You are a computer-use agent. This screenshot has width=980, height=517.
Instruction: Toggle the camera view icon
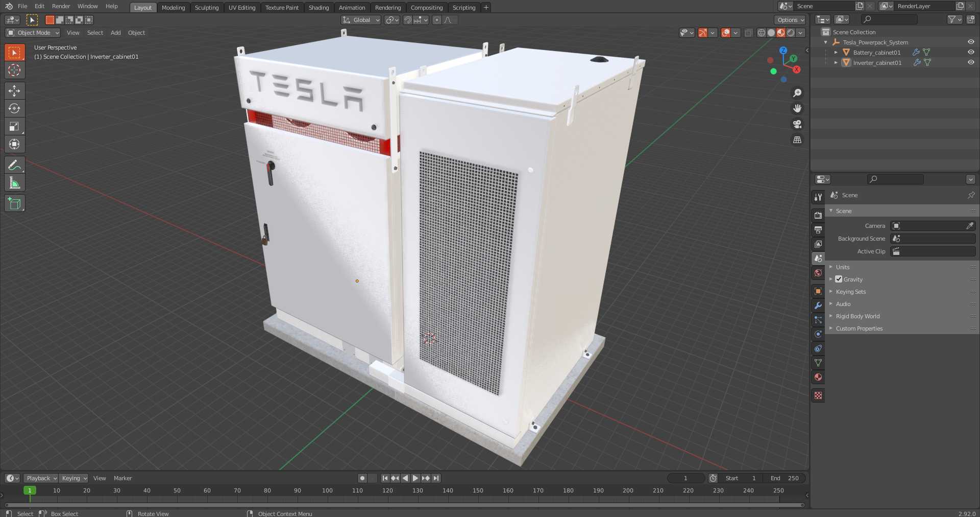797,124
